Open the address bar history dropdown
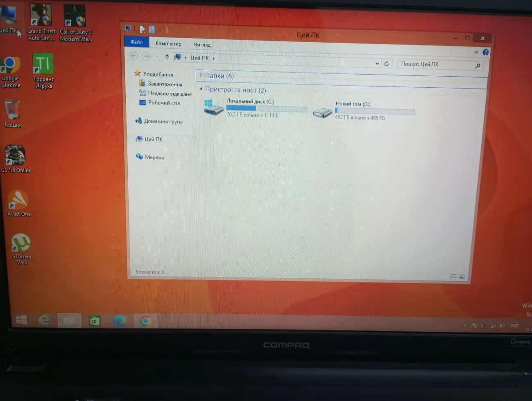Image resolution: width=532 pixels, height=401 pixels. [x=377, y=64]
